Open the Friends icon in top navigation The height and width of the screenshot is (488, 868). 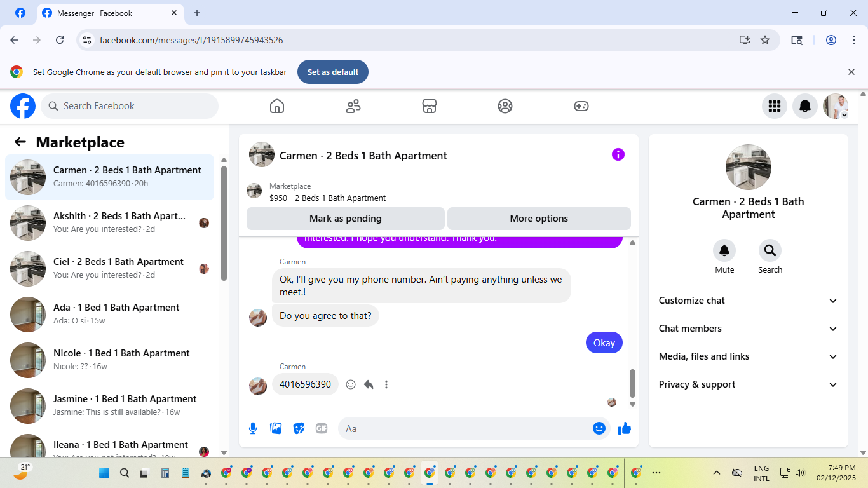353,106
